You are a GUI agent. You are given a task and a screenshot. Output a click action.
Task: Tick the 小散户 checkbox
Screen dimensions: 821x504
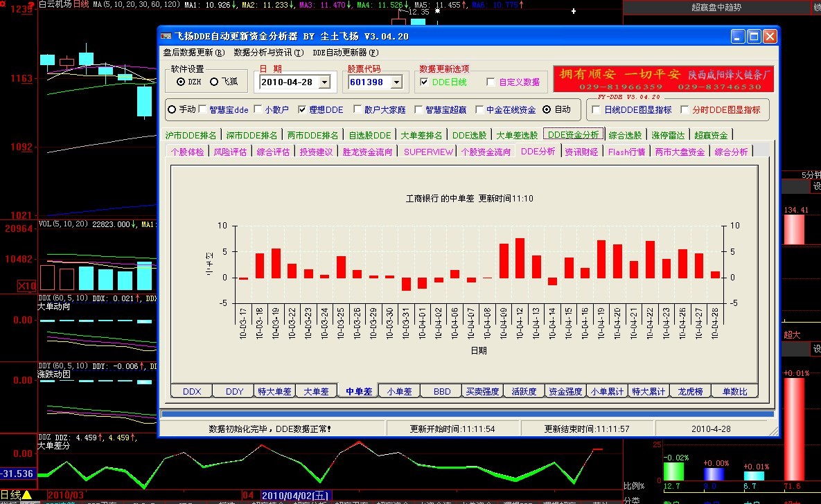(x=258, y=109)
